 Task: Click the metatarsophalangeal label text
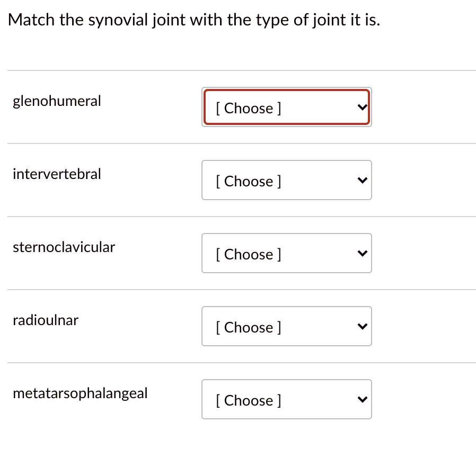tap(81, 393)
